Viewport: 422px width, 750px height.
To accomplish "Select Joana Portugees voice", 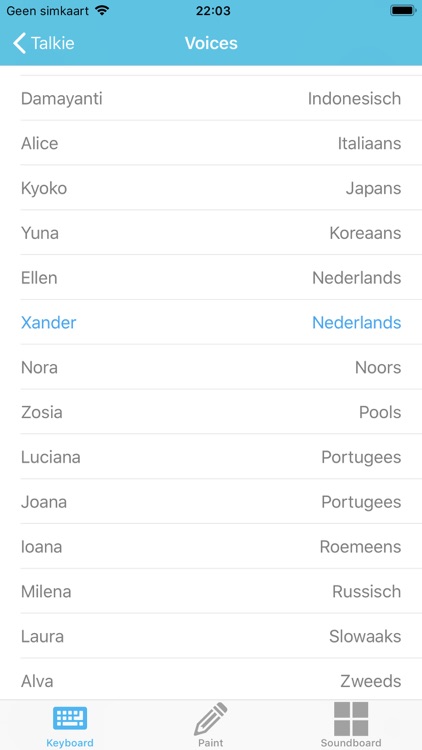I will (x=211, y=502).
